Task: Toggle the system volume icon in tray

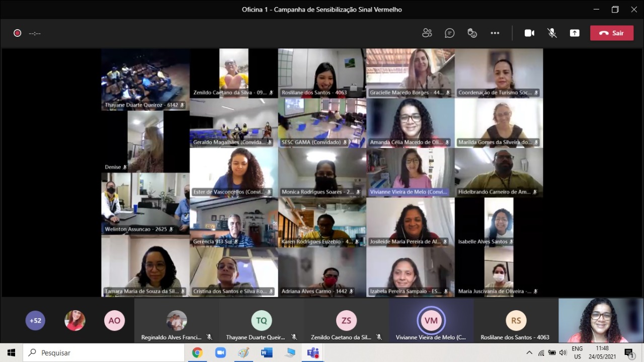Action: tap(563, 353)
